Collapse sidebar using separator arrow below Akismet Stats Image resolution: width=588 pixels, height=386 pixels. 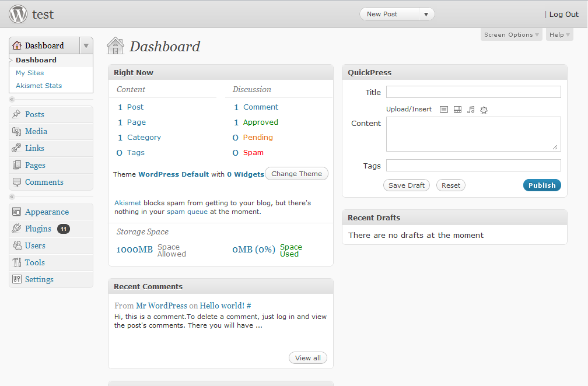coord(12,99)
